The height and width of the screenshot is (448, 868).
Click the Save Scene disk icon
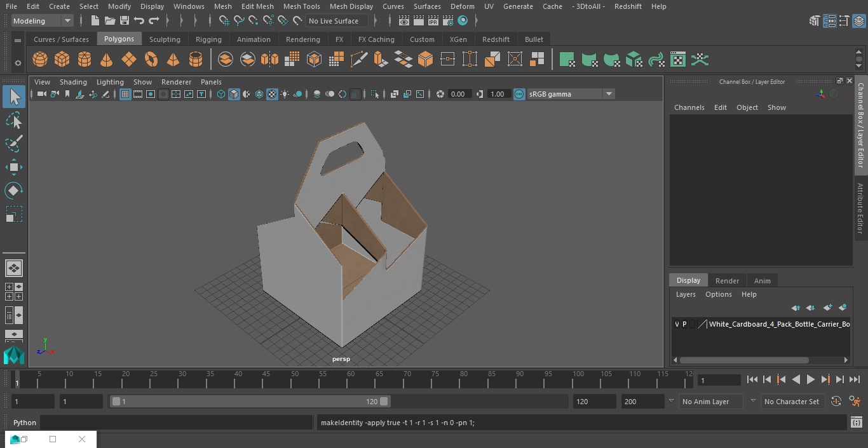125,21
